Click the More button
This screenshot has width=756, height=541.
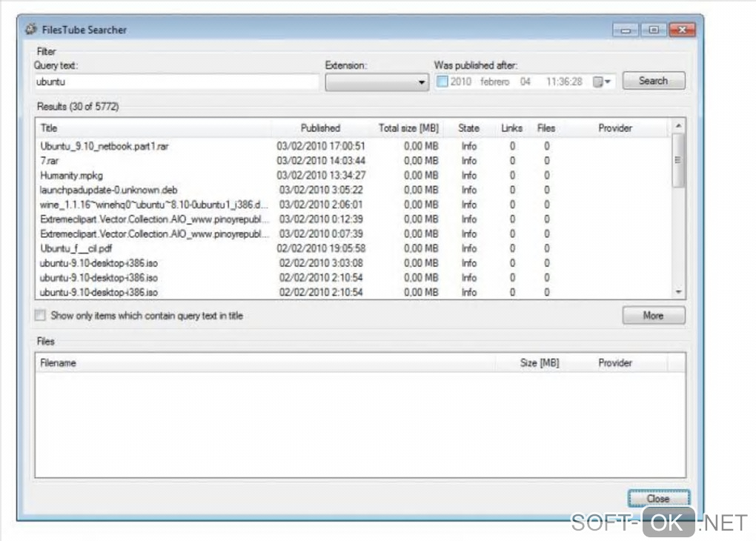tap(653, 316)
